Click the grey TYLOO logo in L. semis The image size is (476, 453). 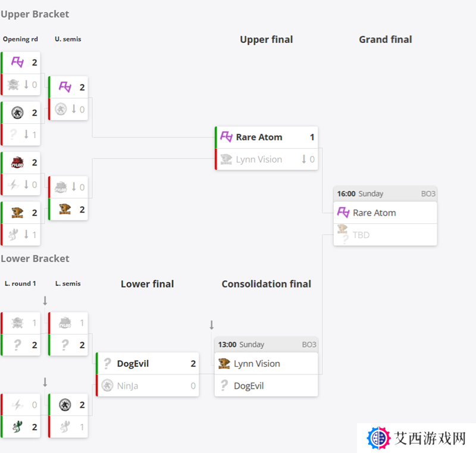(65, 323)
